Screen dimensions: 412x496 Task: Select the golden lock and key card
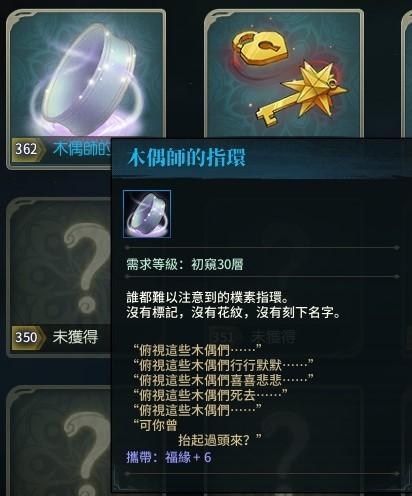(x=284, y=73)
